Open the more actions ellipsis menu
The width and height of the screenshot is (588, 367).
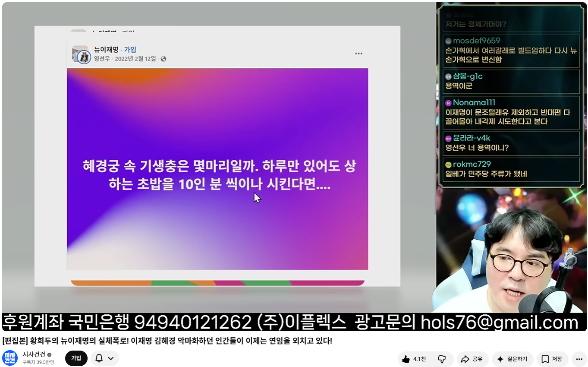click(579, 359)
